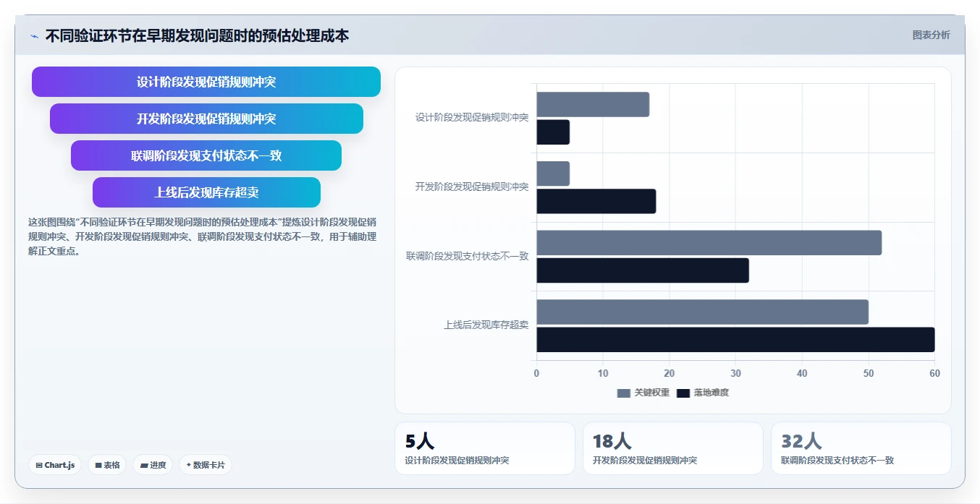Select funnel stage 设计阶段发现促销规则冲突
Image resolution: width=980 pixels, height=504 pixels.
[206, 82]
